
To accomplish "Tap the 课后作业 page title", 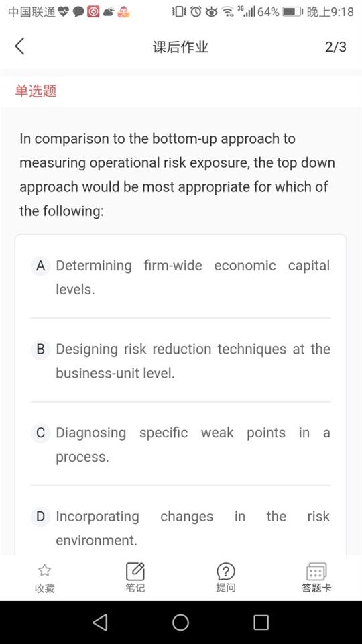I will pos(181,47).
